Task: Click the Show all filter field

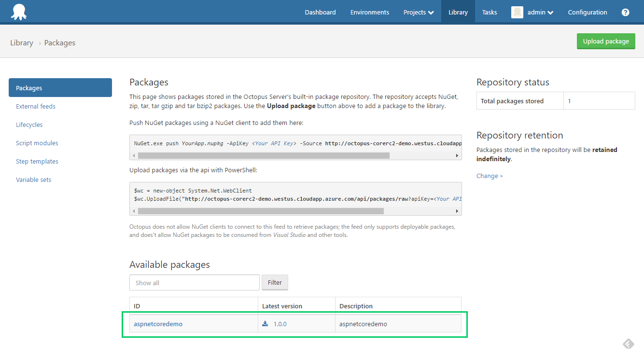Action: tap(194, 282)
